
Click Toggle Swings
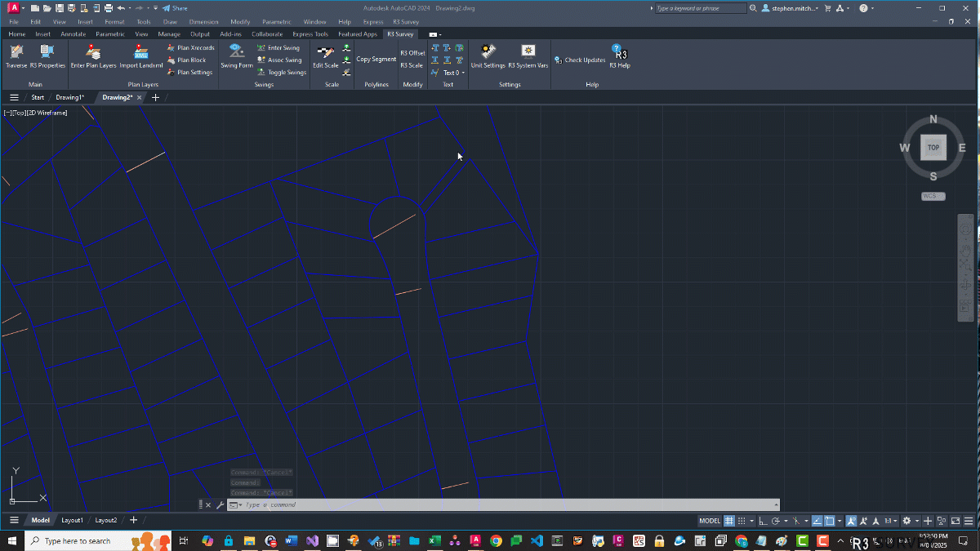282,72
